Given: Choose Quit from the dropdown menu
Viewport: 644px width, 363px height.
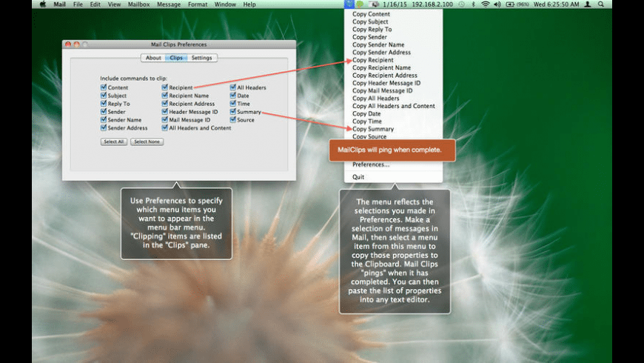Looking at the screenshot, I should (393, 177).
